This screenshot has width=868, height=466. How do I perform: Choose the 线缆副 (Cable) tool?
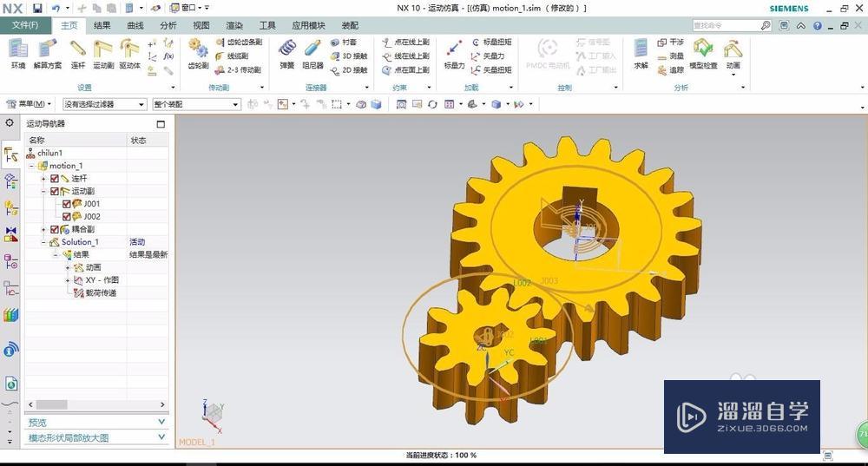click(232, 56)
